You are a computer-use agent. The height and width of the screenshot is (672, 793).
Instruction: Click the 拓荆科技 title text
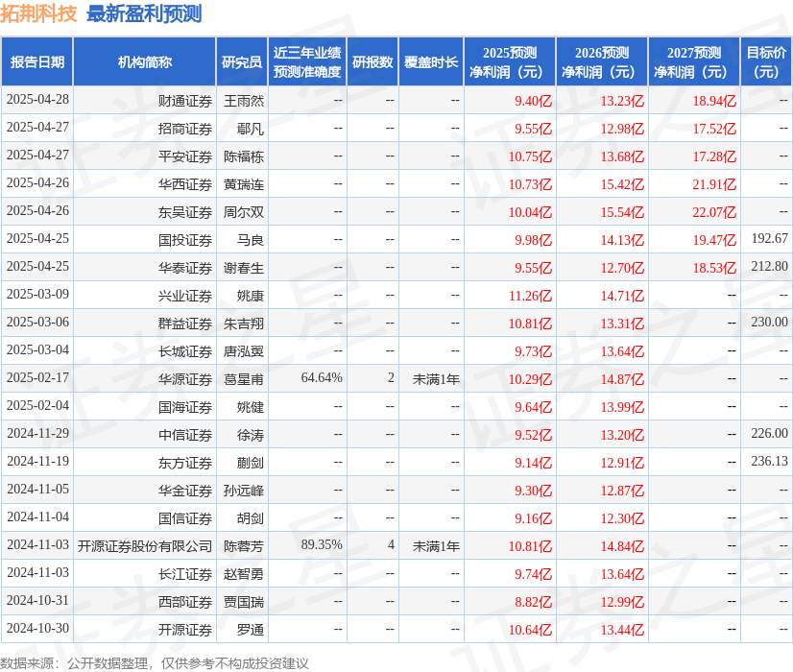coord(38,13)
